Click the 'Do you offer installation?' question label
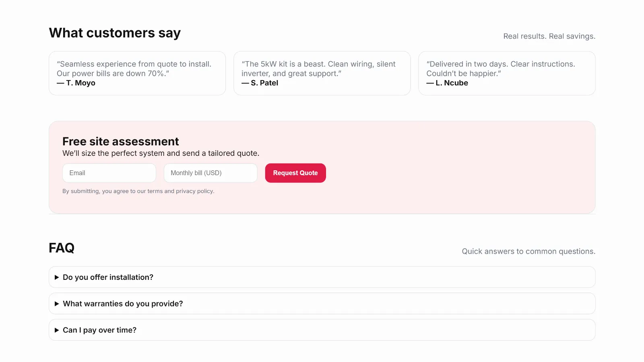Image resolution: width=644 pixels, height=362 pixels. (108, 277)
